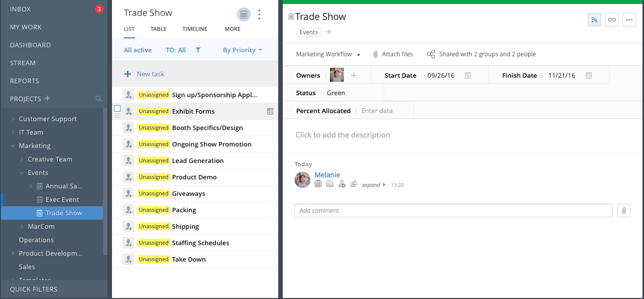Screen dimensions: 644x299
Task: Click the filter funnel icon
Action: tap(198, 50)
